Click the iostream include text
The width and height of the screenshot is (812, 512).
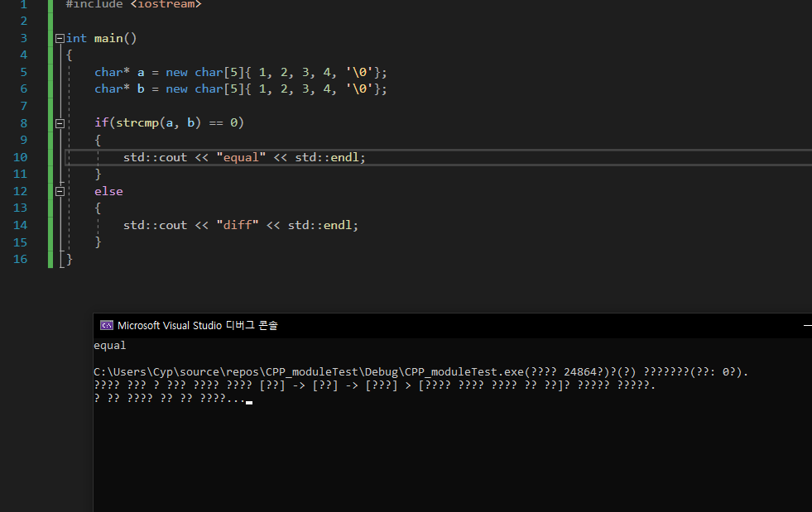point(166,4)
